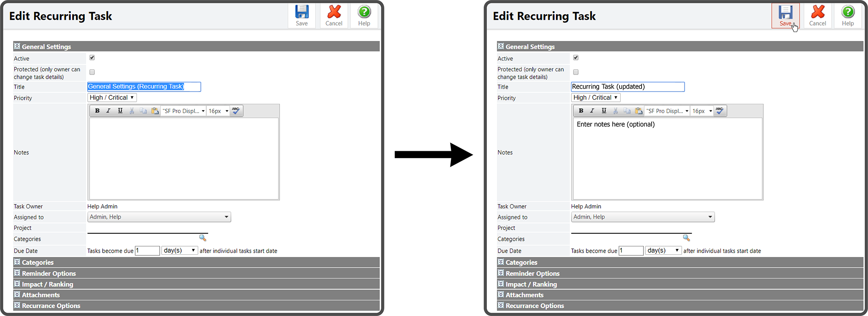Open the 'Assigned to' dropdown in the right panel
868x316 pixels.
[642, 217]
